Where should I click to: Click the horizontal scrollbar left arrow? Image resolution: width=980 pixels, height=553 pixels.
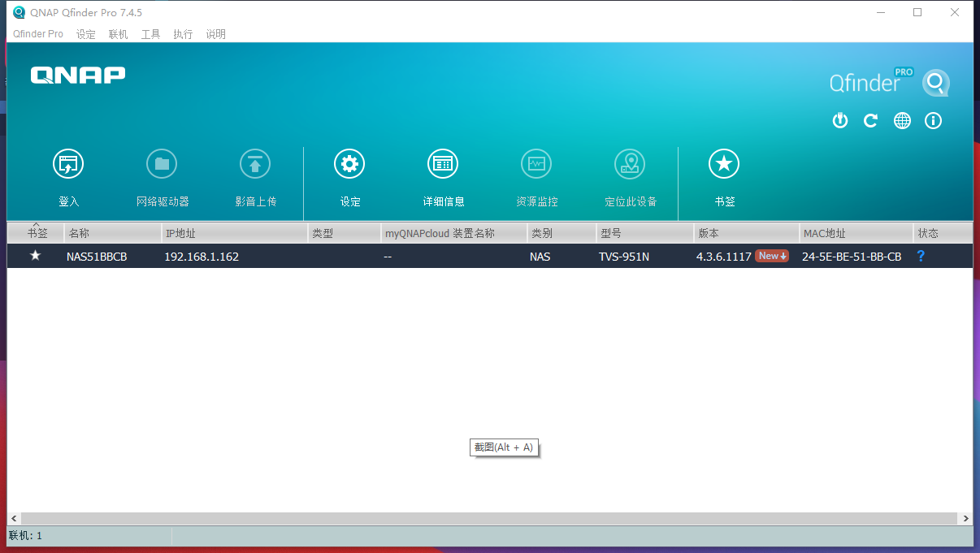tap(14, 518)
